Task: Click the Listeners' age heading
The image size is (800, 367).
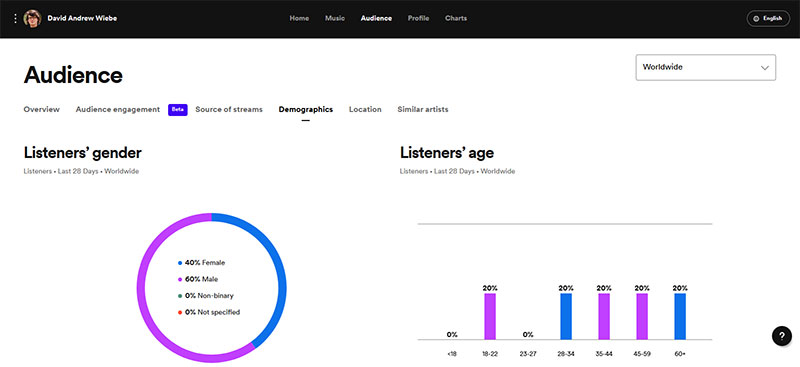Action: (x=447, y=153)
